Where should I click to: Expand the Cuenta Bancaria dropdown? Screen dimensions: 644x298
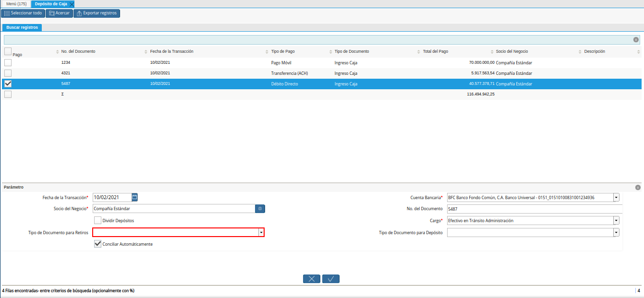(616, 197)
